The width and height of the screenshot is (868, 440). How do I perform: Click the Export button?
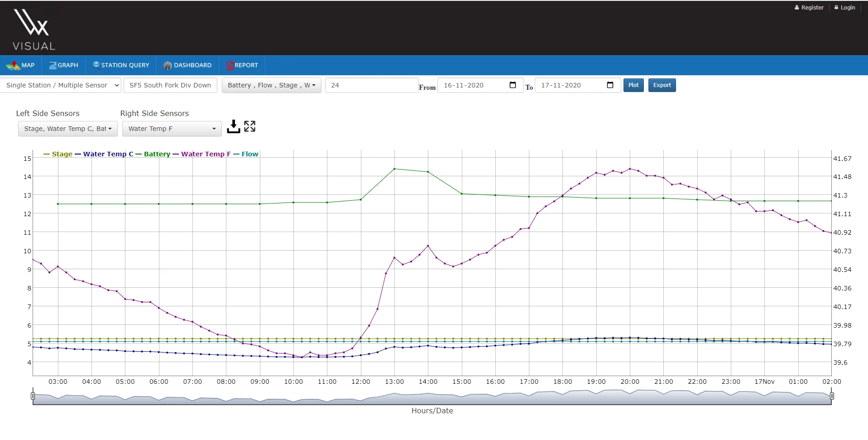pyautogui.click(x=662, y=85)
